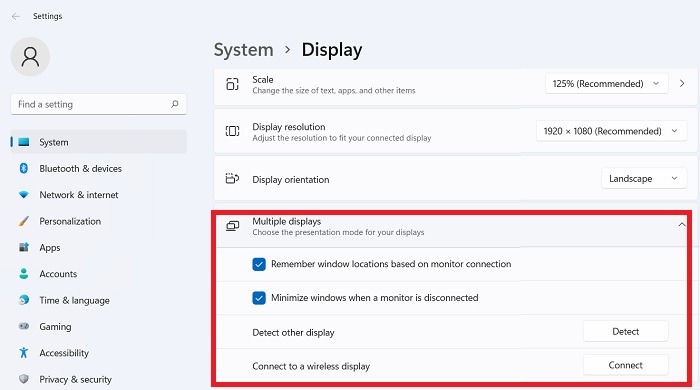The width and height of the screenshot is (700, 390).
Task: Click the Scale setting icon
Action: 232,84
